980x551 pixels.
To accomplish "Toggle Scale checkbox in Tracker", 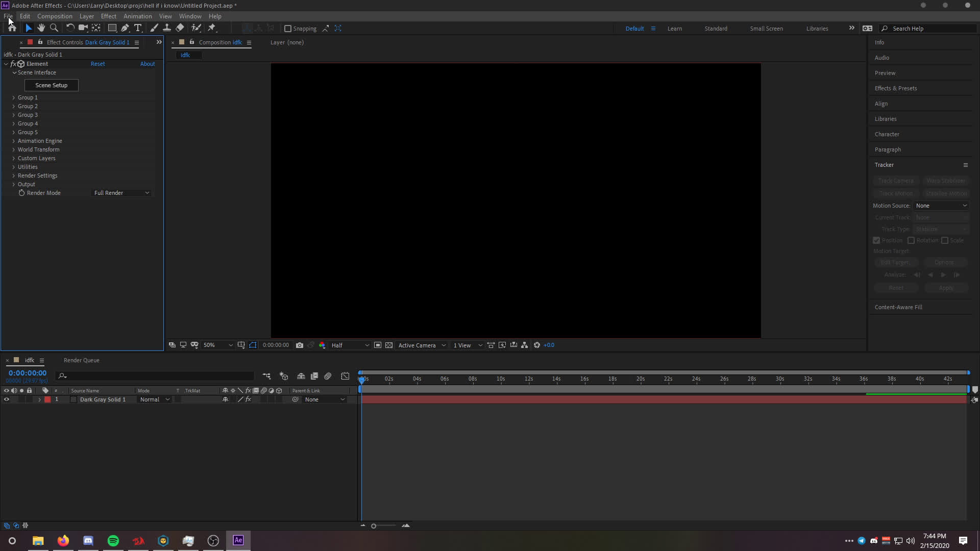I will pos(945,240).
